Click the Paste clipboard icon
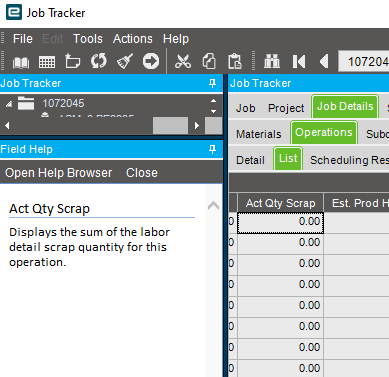Screen dimensions: 389x377 pyautogui.click(x=235, y=61)
